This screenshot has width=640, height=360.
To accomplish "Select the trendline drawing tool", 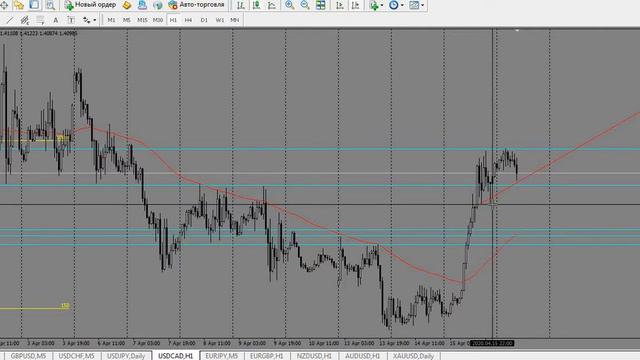I will tap(9, 20).
